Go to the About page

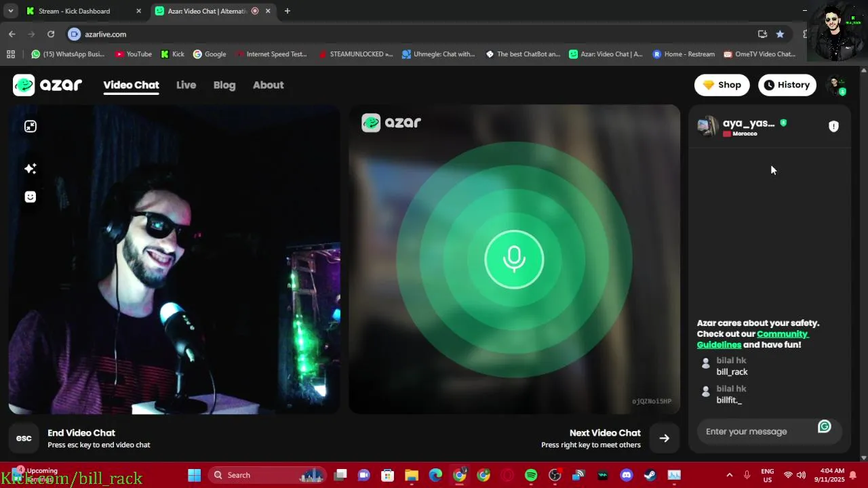[x=268, y=85]
